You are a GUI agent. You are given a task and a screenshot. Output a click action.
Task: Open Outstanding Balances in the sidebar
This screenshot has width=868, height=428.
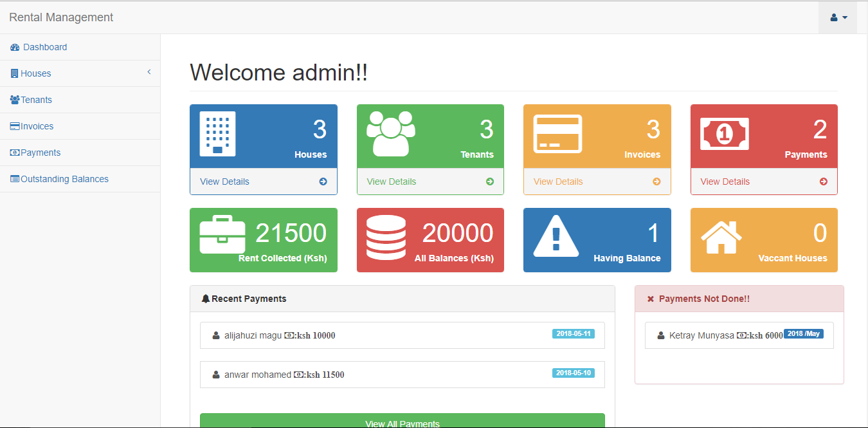tap(80, 179)
